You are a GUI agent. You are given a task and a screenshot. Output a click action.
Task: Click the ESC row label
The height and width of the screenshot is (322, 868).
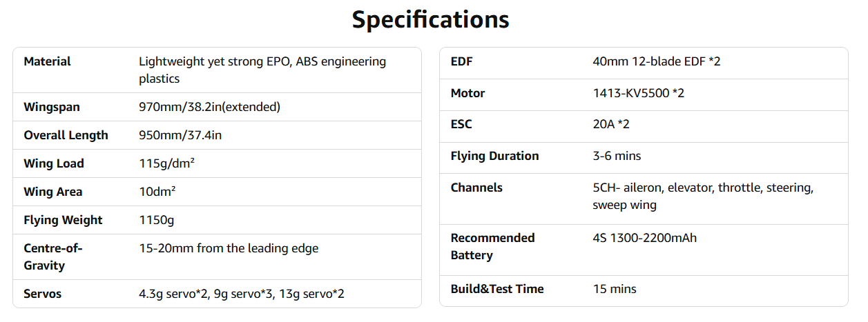(461, 124)
